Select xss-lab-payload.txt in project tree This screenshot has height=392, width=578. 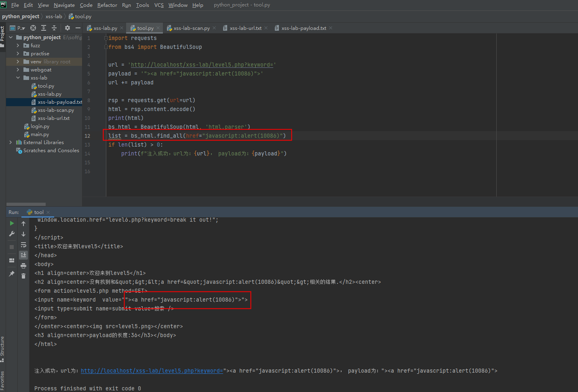click(x=57, y=102)
